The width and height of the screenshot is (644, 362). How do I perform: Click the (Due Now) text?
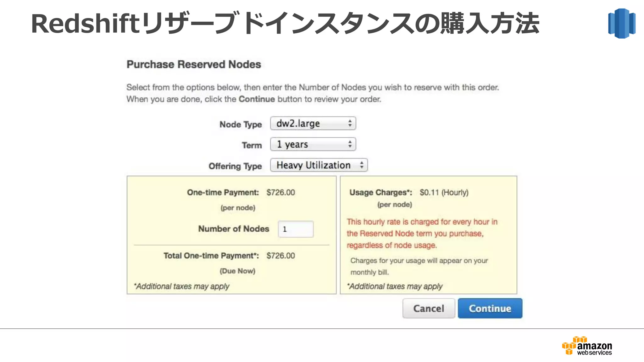click(x=237, y=271)
